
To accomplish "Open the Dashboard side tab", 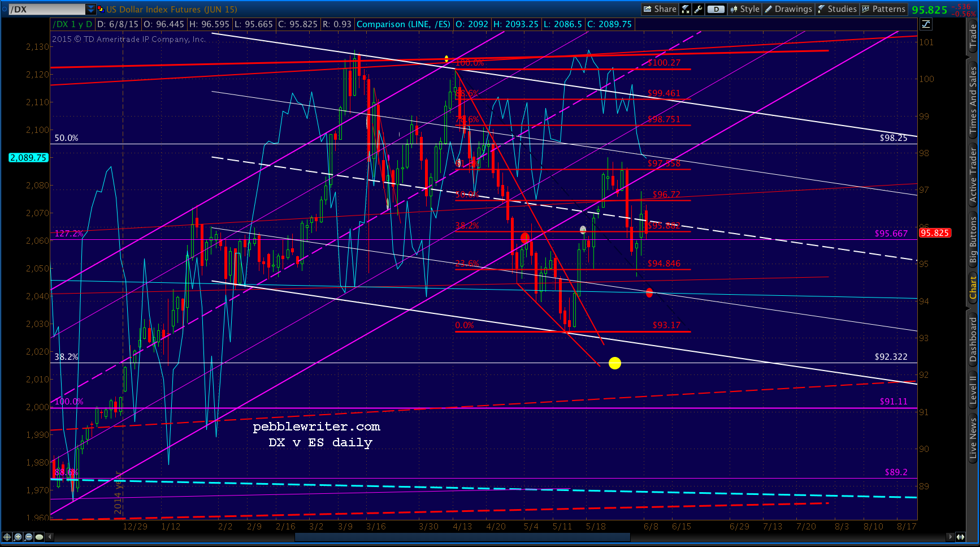I will (973, 339).
